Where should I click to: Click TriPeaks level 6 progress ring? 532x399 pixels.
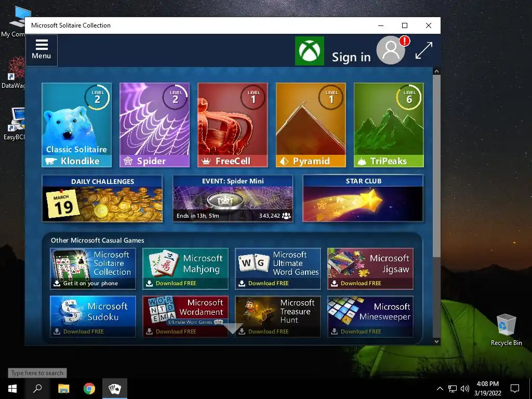point(409,97)
